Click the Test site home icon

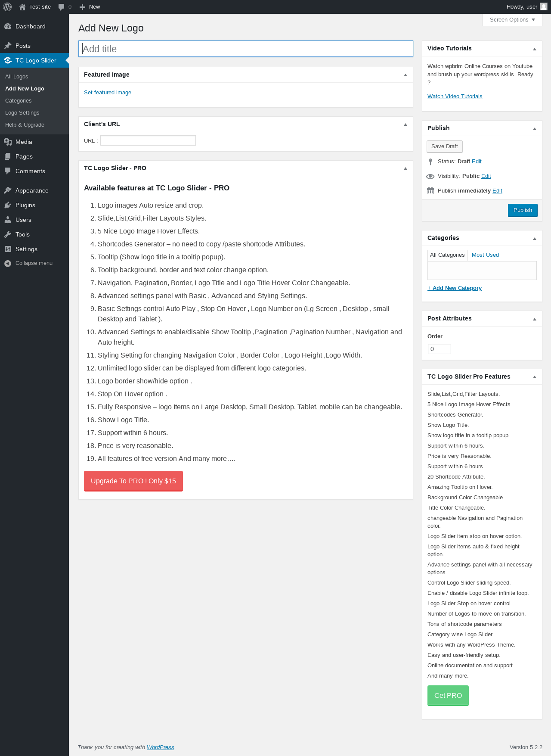[x=22, y=7]
